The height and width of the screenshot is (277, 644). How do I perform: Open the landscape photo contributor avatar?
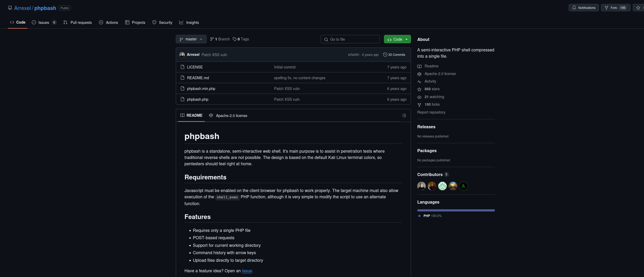tap(453, 186)
